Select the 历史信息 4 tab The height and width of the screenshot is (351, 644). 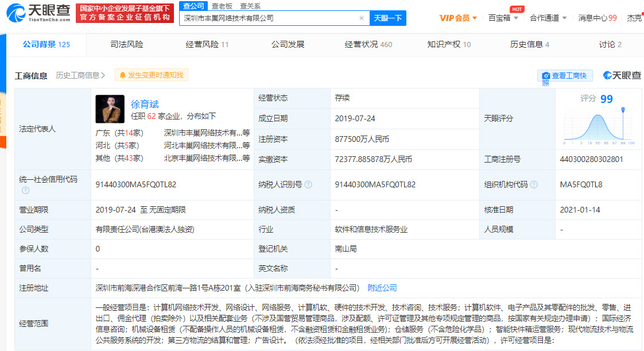(529, 44)
